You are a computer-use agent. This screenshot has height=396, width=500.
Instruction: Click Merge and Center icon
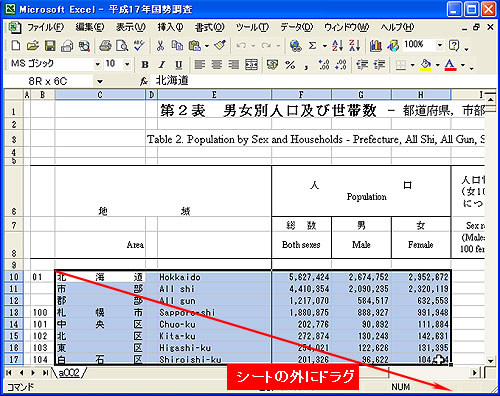pyautogui.click(x=251, y=64)
